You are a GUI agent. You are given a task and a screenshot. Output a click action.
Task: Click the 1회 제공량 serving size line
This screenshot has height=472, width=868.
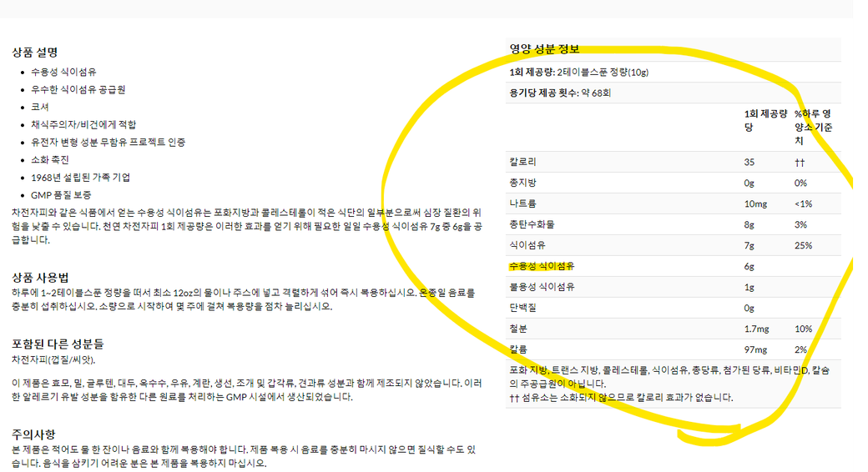578,72
